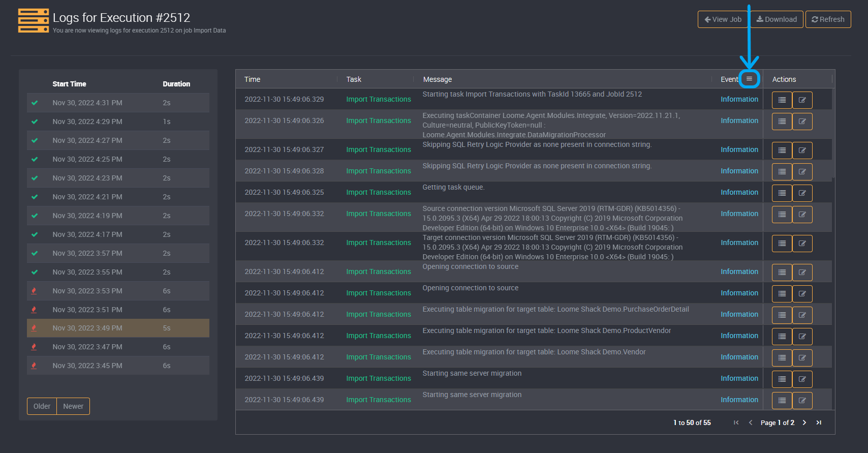Image resolution: width=868 pixels, height=453 pixels.
Task: Sort by the Task column header
Action: point(354,79)
